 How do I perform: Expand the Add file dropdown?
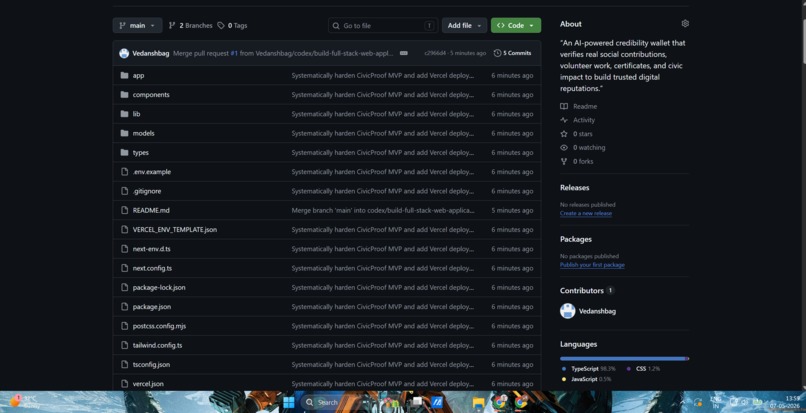click(464, 26)
